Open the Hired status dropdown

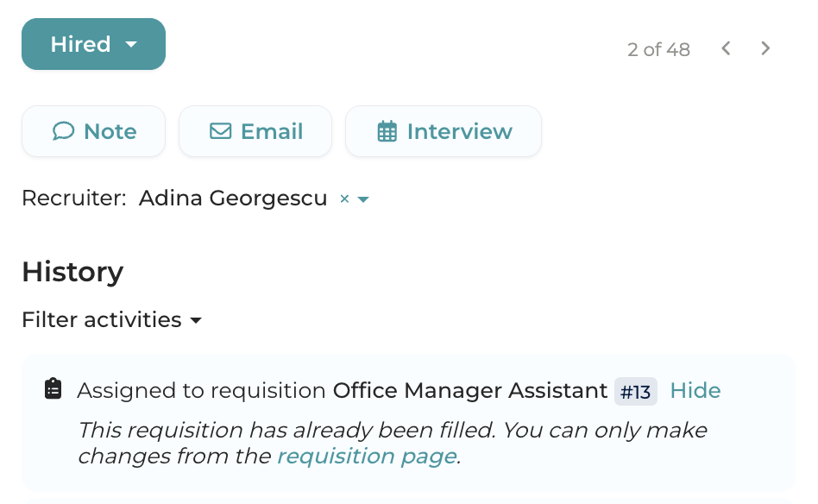point(81,44)
